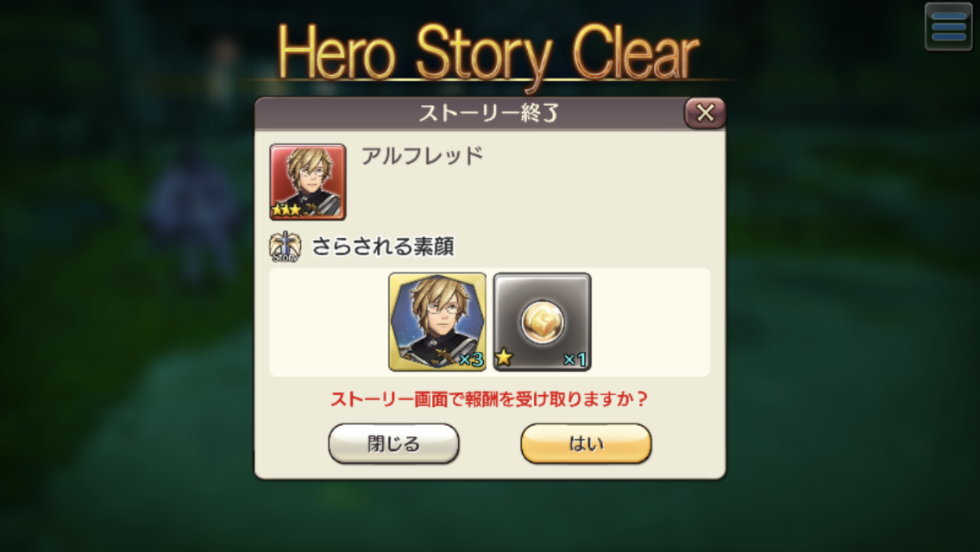Click the 閉じる button
Viewport: 980px width, 552px height.
(x=393, y=443)
